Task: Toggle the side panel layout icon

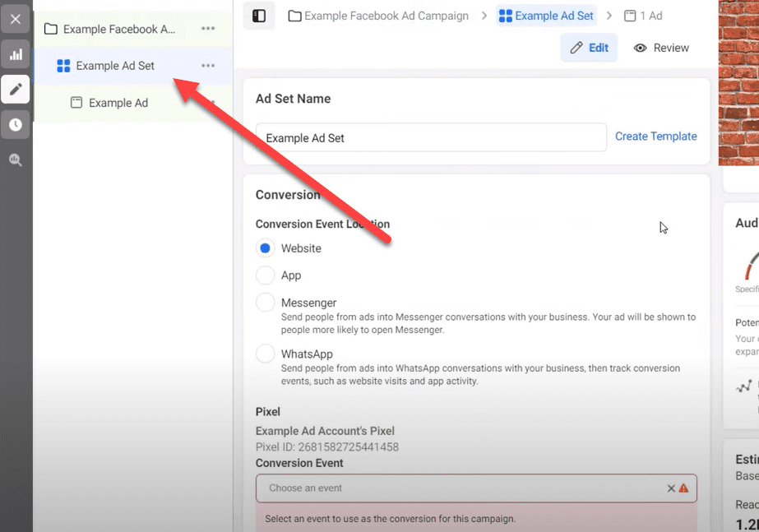Action: [x=259, y=16]
